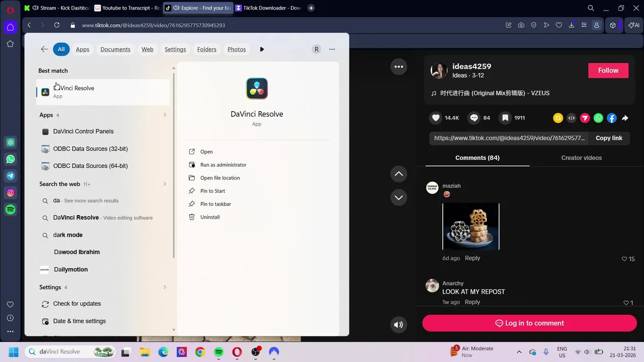The image size is (644, 362).
Task: Open ideas4259 profile avatar
Action: pyautogui.click(x=439, y=70)
